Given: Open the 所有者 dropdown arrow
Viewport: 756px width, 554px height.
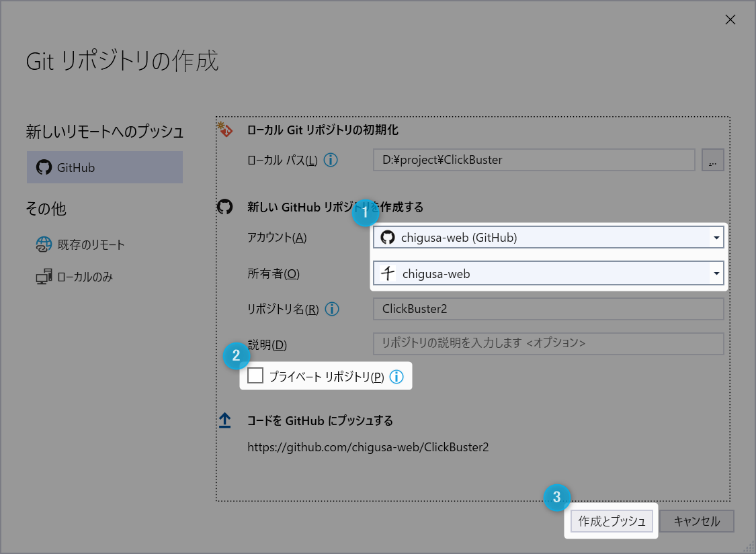Looking at the screenshot, I should pos(716,273).
